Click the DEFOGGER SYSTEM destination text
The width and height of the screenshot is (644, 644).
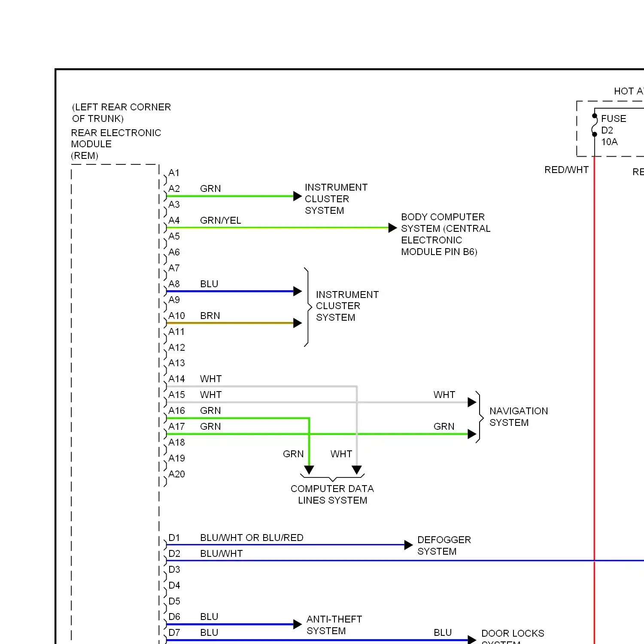444,545
